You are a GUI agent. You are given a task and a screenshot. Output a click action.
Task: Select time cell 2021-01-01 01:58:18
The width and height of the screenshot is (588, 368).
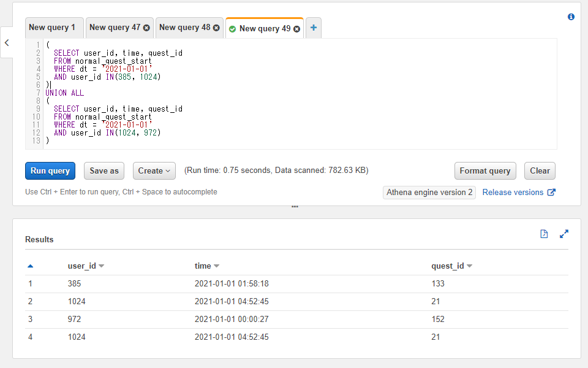point(232,283)
